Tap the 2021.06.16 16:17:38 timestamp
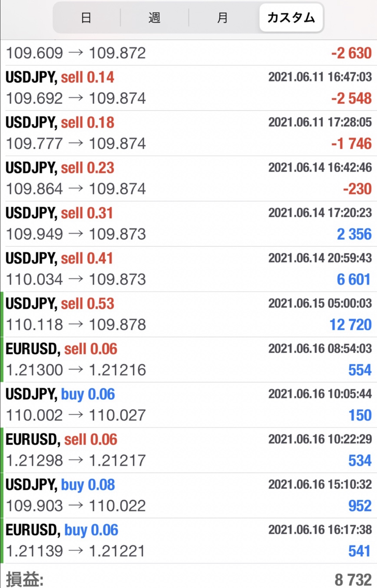Image resolution: width=377 pixels, height=588 pixels. pos(320,530)
